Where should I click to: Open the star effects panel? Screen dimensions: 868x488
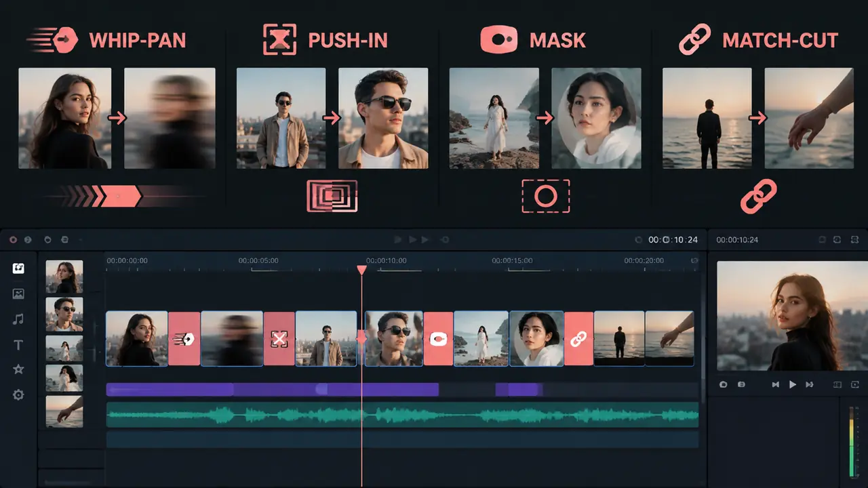click(x=18, y=369)
